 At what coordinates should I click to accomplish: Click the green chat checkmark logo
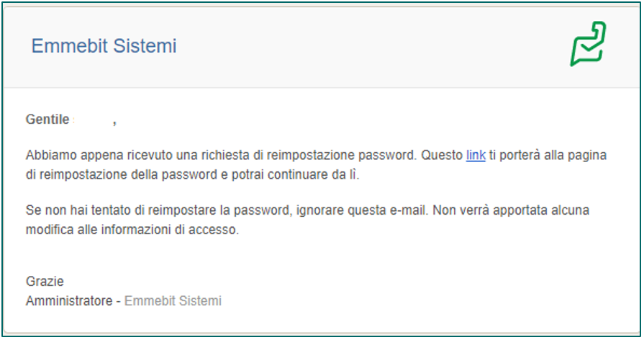pyautogui.click(x=588, y=44)
